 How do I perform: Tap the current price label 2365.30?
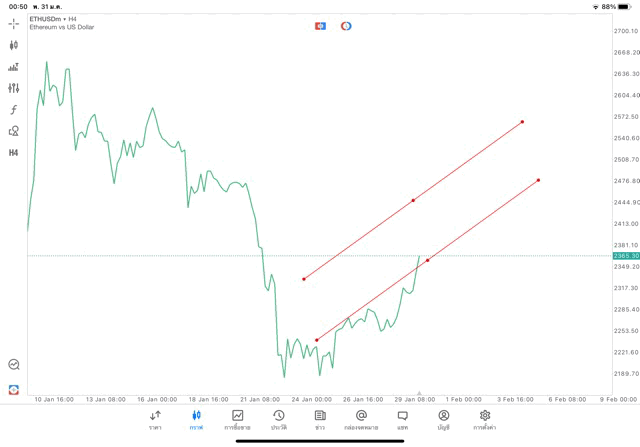pyautogui.click(x=626, y=256)
